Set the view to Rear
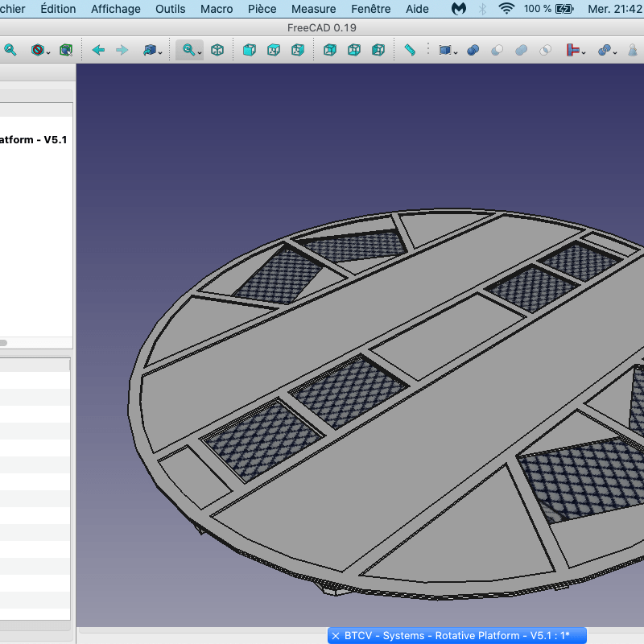 [x=330, y=50]
